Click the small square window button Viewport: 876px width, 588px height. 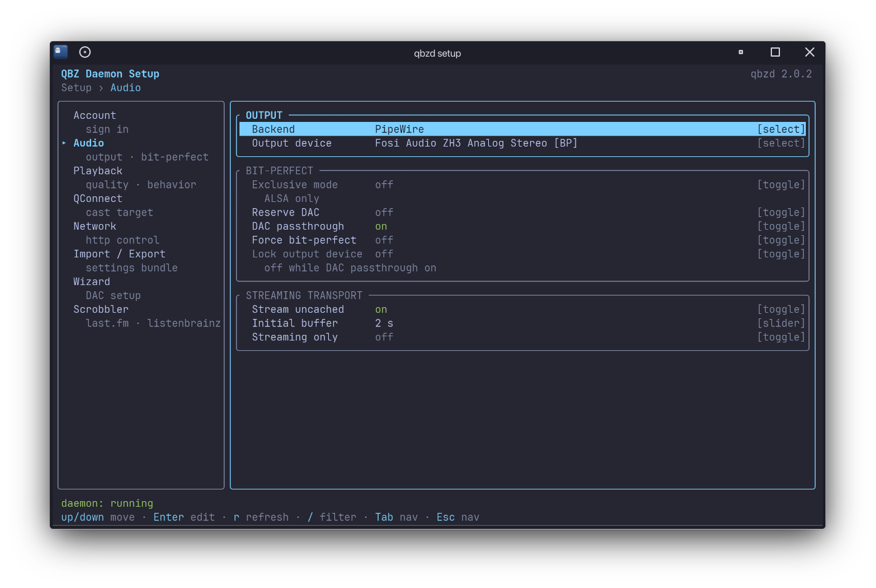tap(741, 52)
